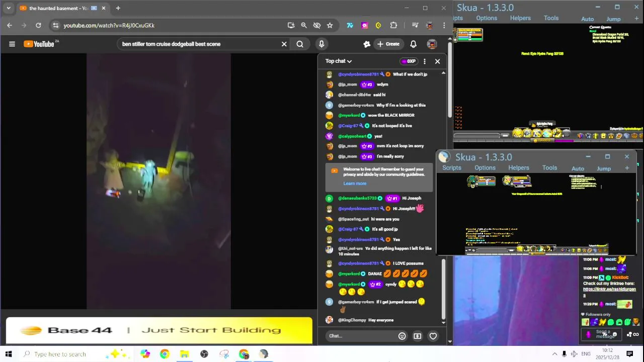This screenshot has height=362, width=644.
Task: Click Jump in top Skua window
Action: 613,19
